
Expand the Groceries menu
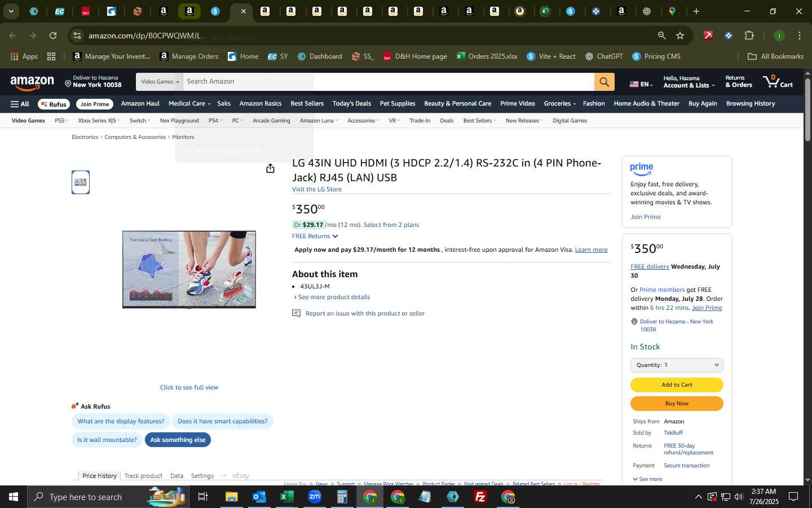click(559, 104)
